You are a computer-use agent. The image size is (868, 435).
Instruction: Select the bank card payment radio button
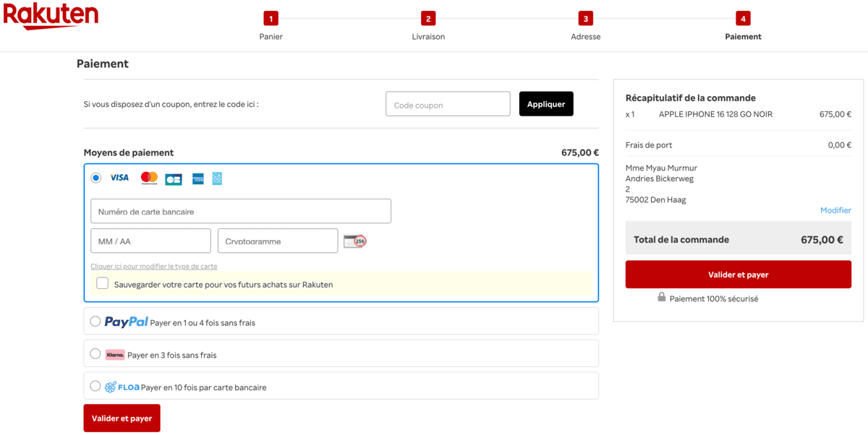pos(96,178)
